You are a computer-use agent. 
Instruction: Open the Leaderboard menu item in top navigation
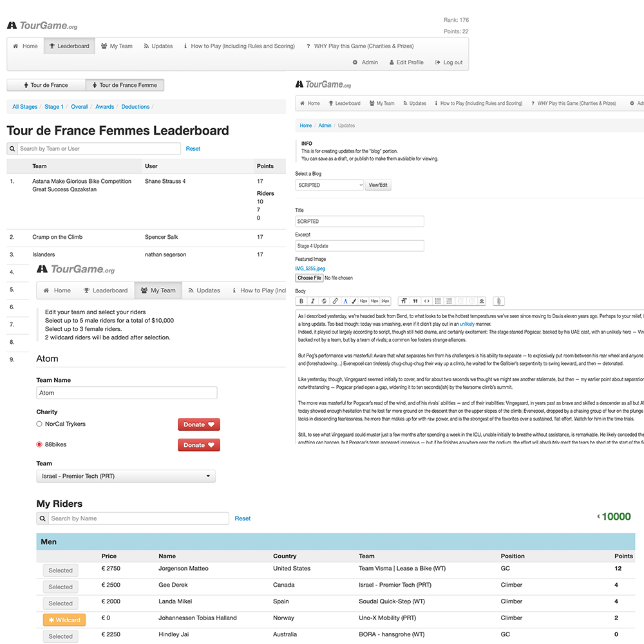pyautogui.click(x=70, y=46)
